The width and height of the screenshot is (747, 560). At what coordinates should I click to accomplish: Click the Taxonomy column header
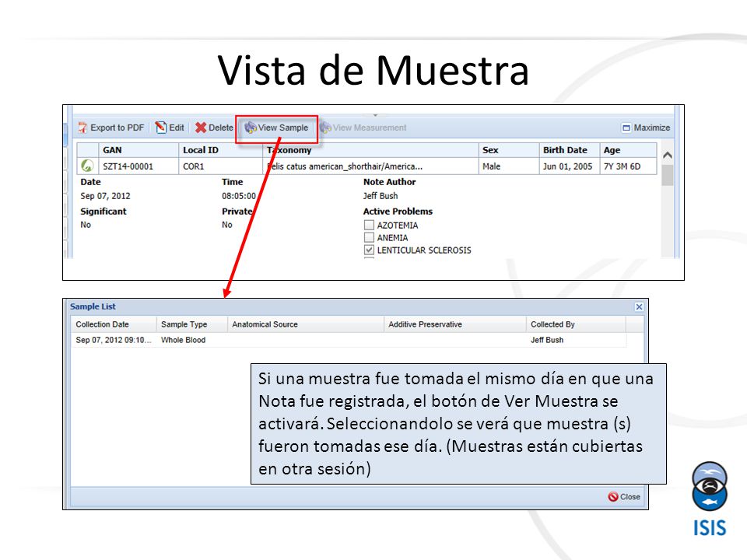point(370,150)
